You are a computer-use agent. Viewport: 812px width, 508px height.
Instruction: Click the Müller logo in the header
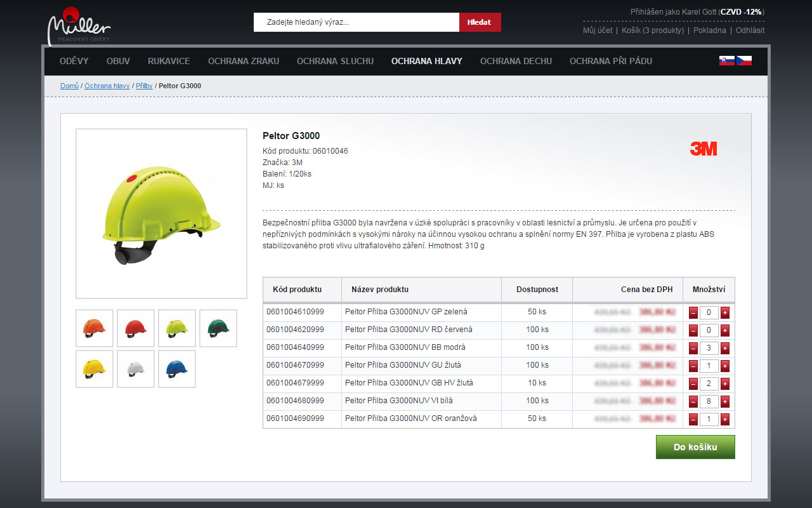tap(79, 26)
